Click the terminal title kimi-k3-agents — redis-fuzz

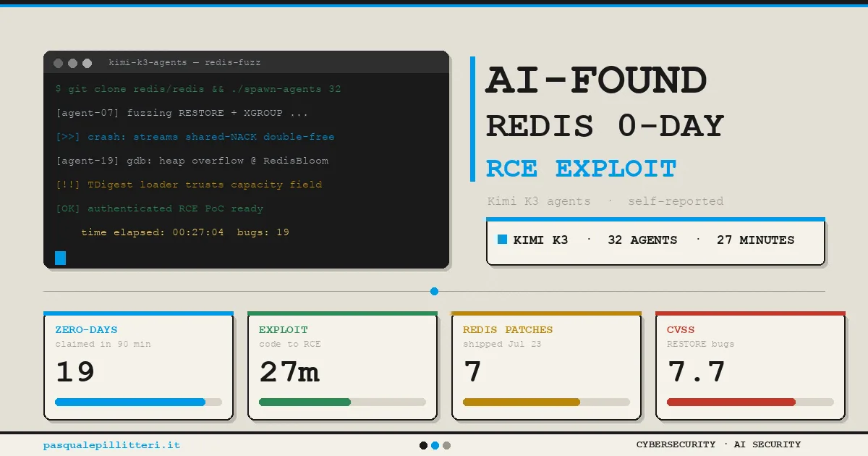point(184,63)
